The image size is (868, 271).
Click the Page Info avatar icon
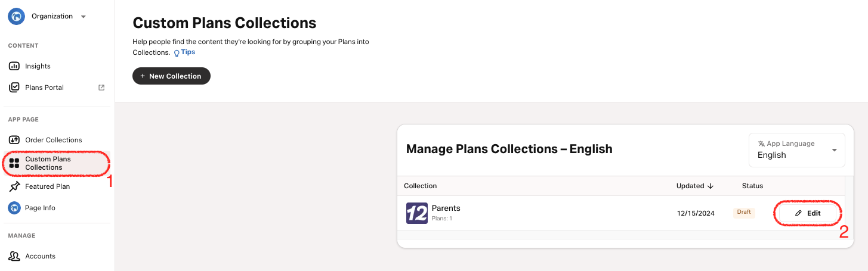[14, 208]
